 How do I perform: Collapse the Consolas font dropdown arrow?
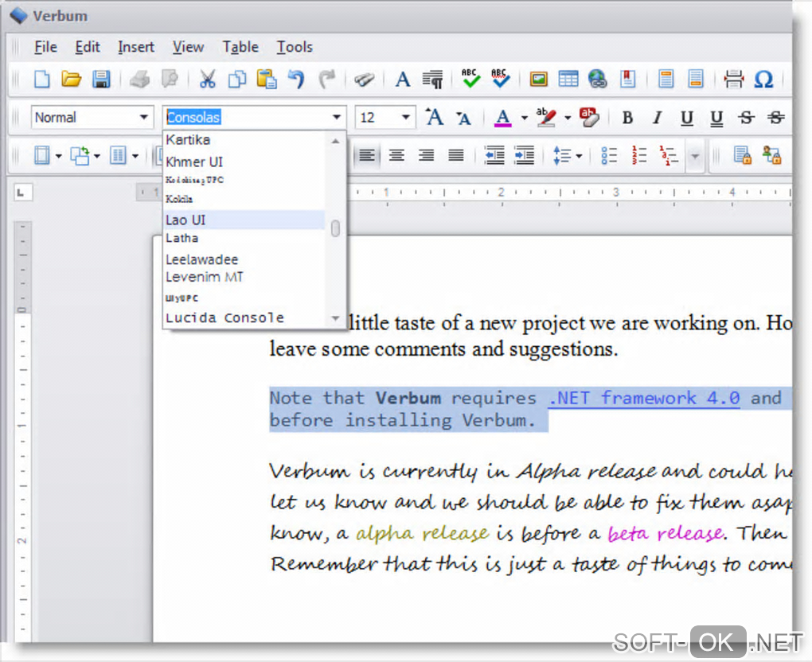click(337, 118)
